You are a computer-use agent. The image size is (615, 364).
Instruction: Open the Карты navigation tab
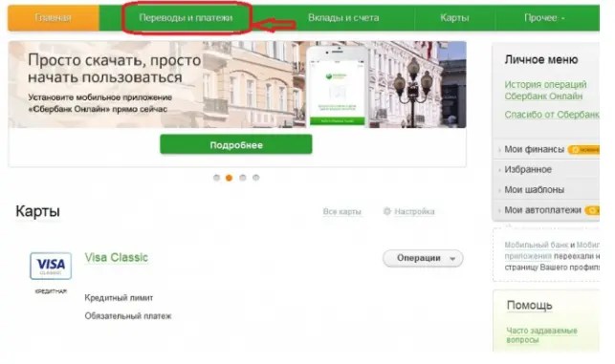click(454, 17)
